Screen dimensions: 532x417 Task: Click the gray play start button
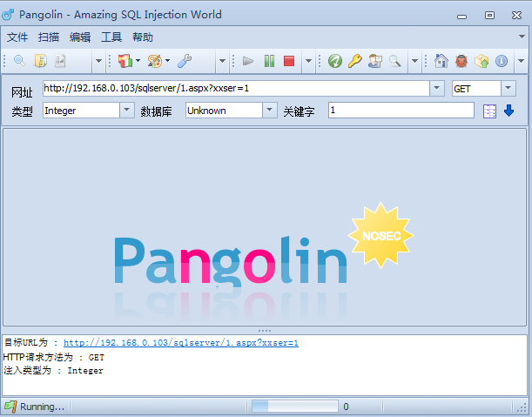pyautogui.click(x=248, y=61)
